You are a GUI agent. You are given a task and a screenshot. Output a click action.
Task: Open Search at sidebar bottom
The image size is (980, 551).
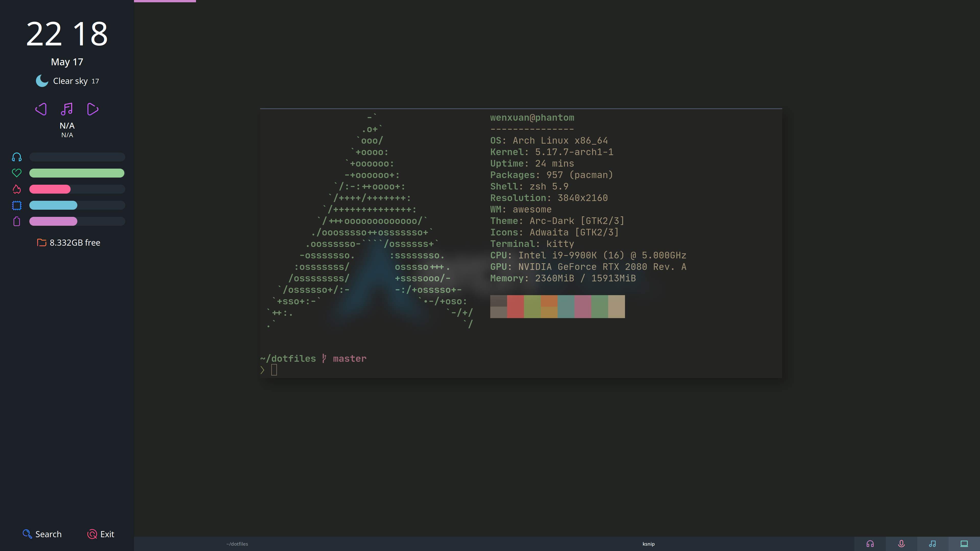coord(42,534)
